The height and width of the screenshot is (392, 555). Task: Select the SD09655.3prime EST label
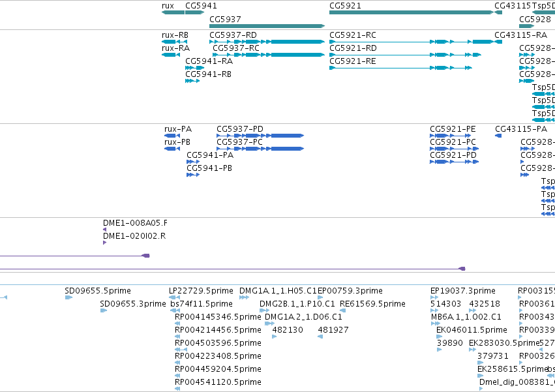(x=133, y=304)
